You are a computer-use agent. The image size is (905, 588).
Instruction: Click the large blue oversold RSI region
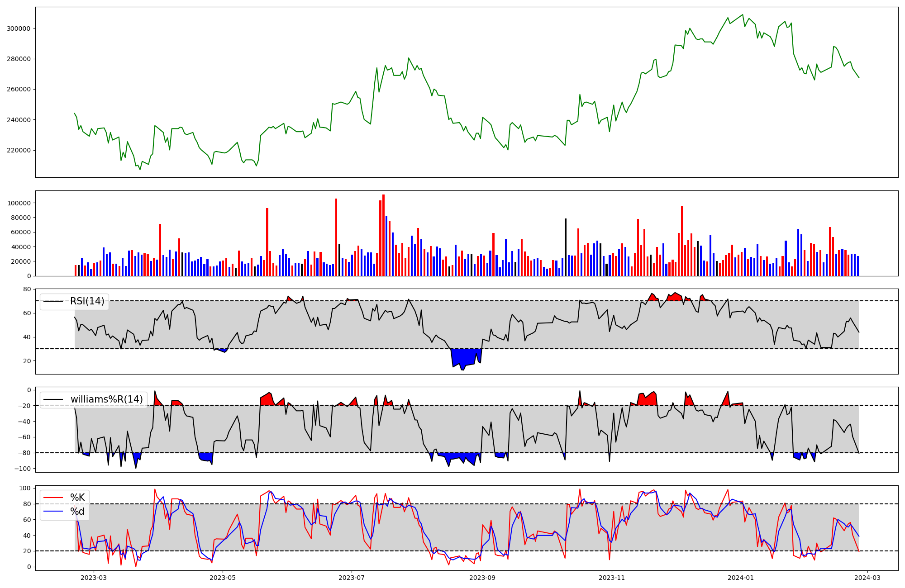pyautogui.click(x=464, y=357)
